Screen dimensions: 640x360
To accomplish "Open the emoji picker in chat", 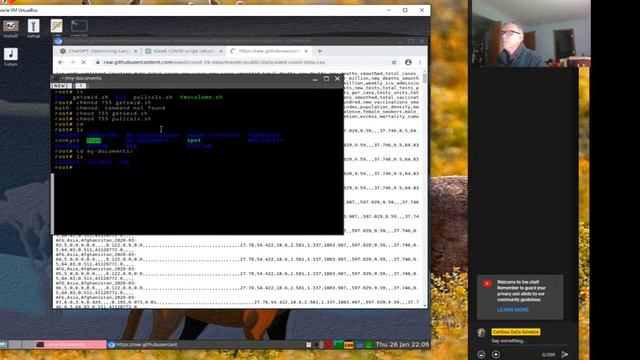I will (x=481, y=354).
